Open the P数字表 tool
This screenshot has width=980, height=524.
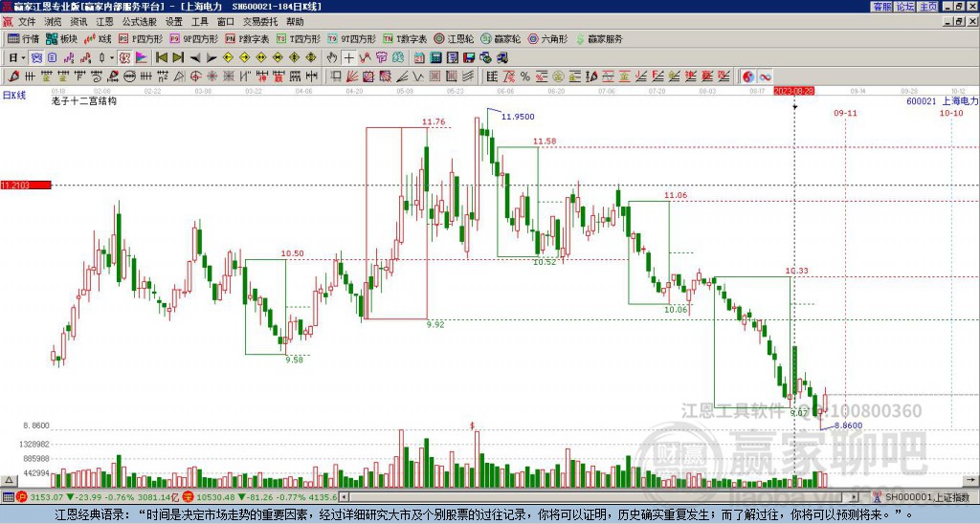click(247, 38)
